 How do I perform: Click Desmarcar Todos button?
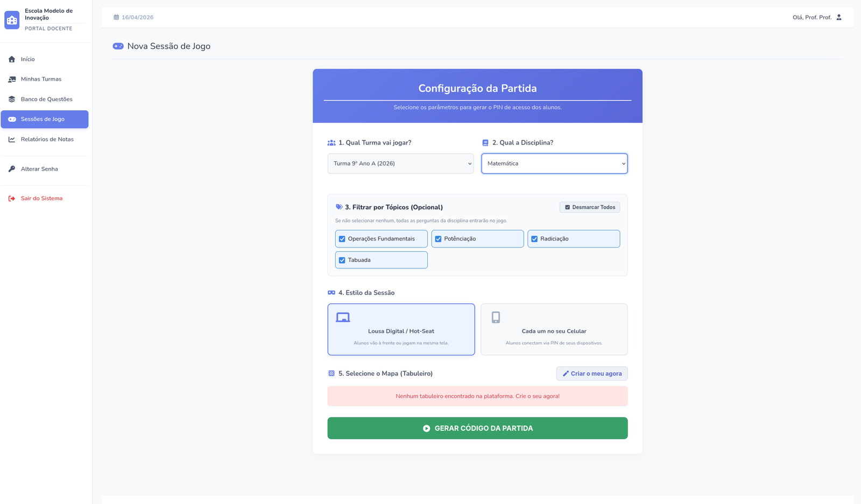click(x=589, y=207)
